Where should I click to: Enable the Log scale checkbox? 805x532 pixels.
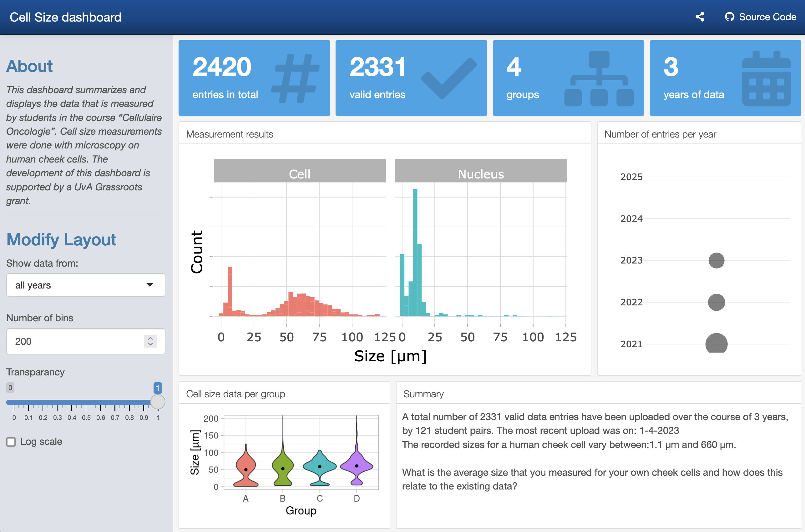[11, 442]
